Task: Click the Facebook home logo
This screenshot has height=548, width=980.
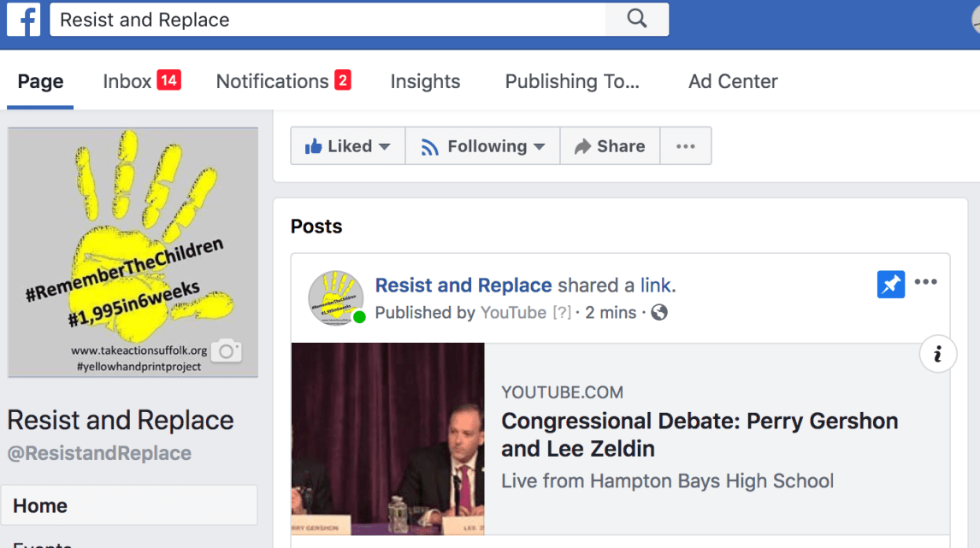Action: click(x=23, y=19)
